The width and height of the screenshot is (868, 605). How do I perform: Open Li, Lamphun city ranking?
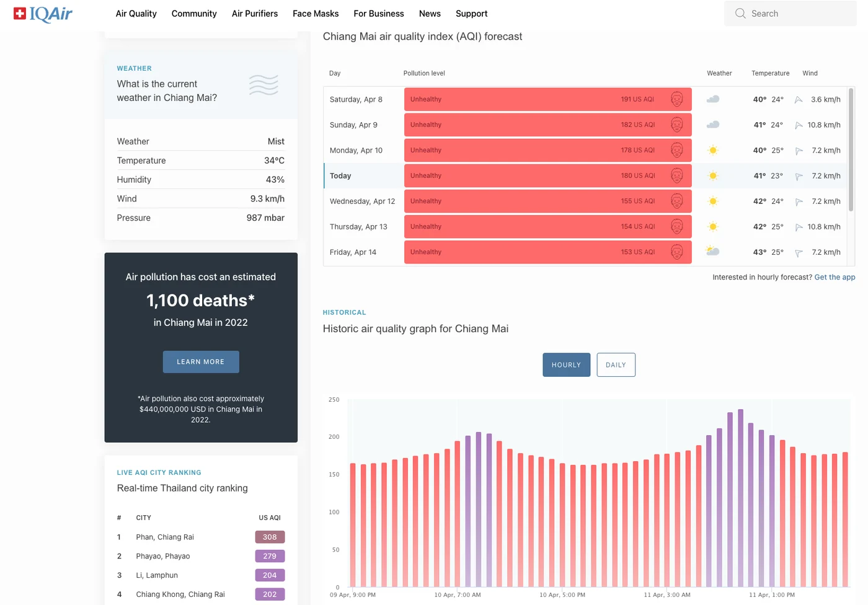click(157, 575)
